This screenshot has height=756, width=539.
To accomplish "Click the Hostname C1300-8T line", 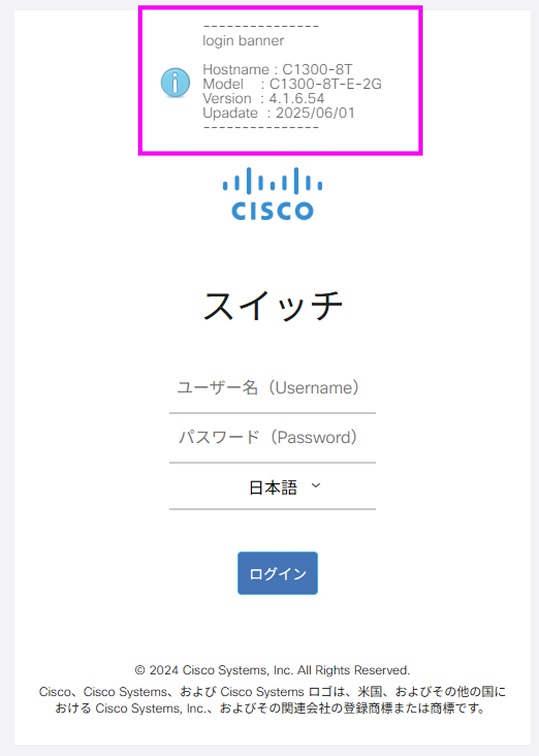I will pos(277,69).
